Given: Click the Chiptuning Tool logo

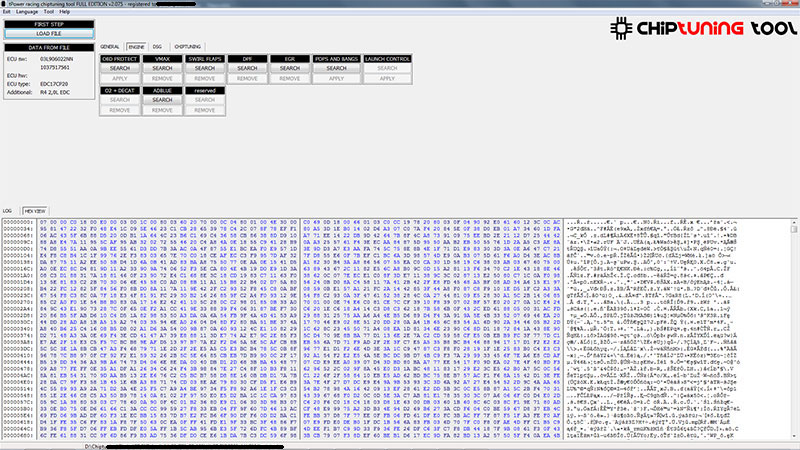Looking at the screenshot, I should point(703,29).
